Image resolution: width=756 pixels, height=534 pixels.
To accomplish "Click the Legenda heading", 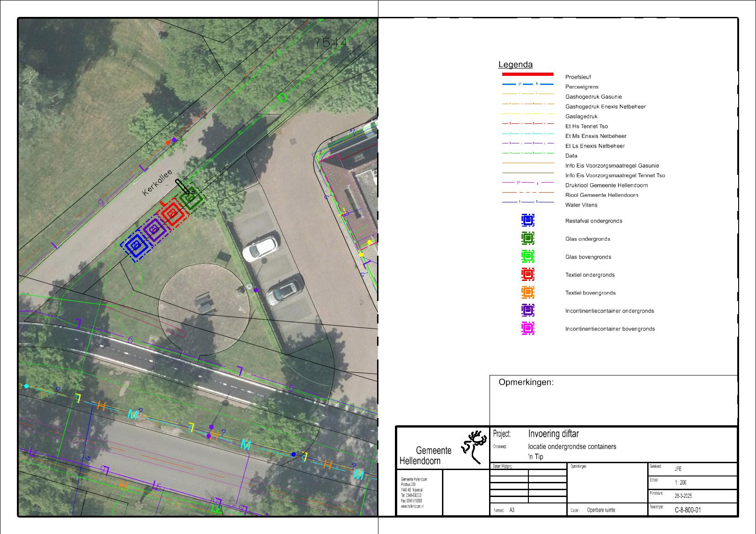I will (515, 65).
